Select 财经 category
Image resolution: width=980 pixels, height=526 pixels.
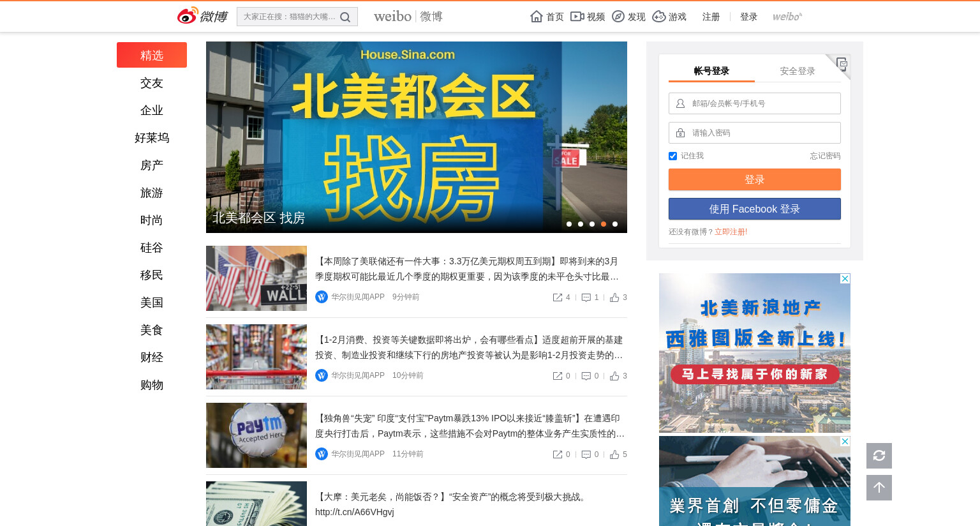[152, 357]
